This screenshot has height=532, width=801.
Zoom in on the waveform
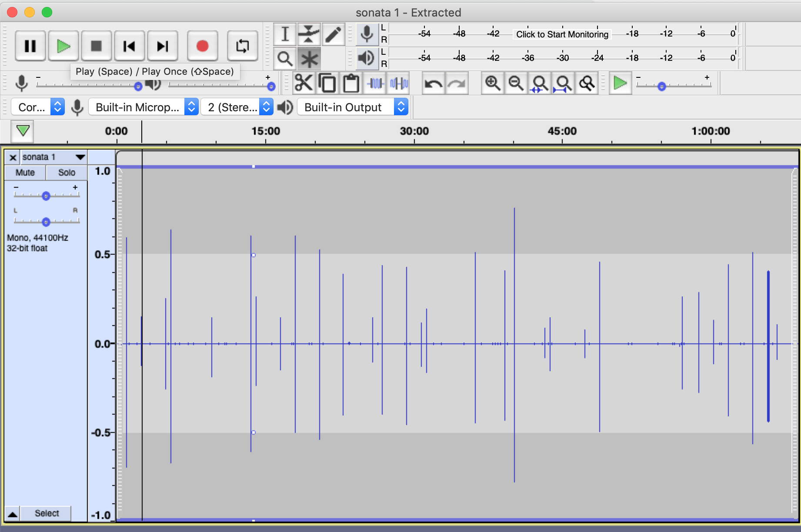[493, 83]
